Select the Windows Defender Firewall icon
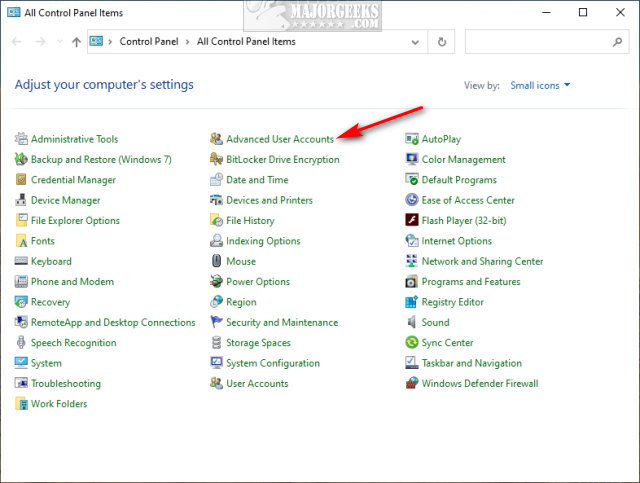640x483 pixels. (x=412, y=384)
